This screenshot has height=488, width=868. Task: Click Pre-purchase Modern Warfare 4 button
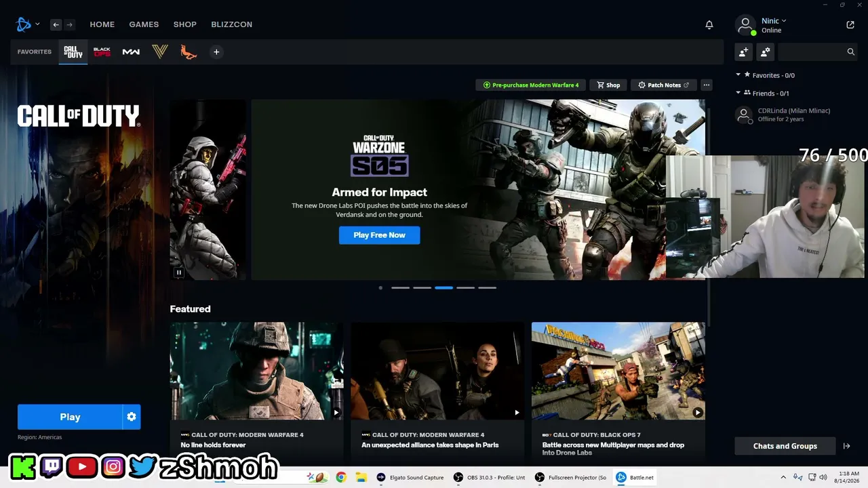click(x=531, y=85)
